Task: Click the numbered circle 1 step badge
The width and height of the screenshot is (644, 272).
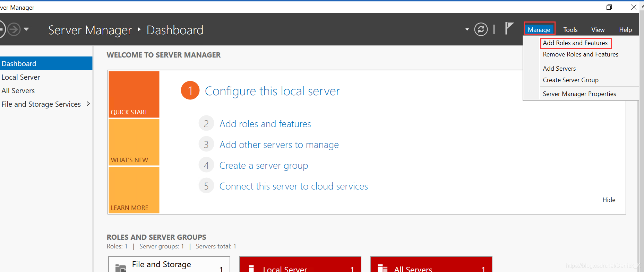Action: point(190,90)
